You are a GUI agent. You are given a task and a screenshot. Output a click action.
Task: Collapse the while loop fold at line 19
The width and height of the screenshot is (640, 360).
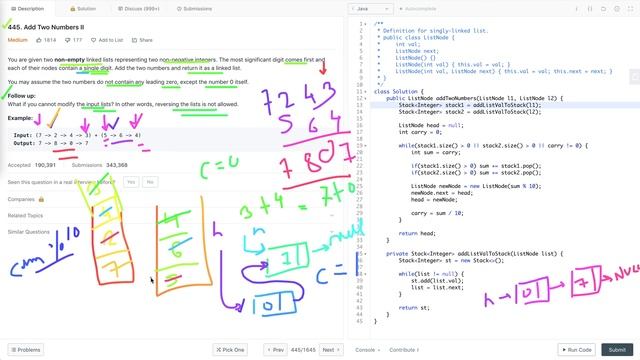365,146
